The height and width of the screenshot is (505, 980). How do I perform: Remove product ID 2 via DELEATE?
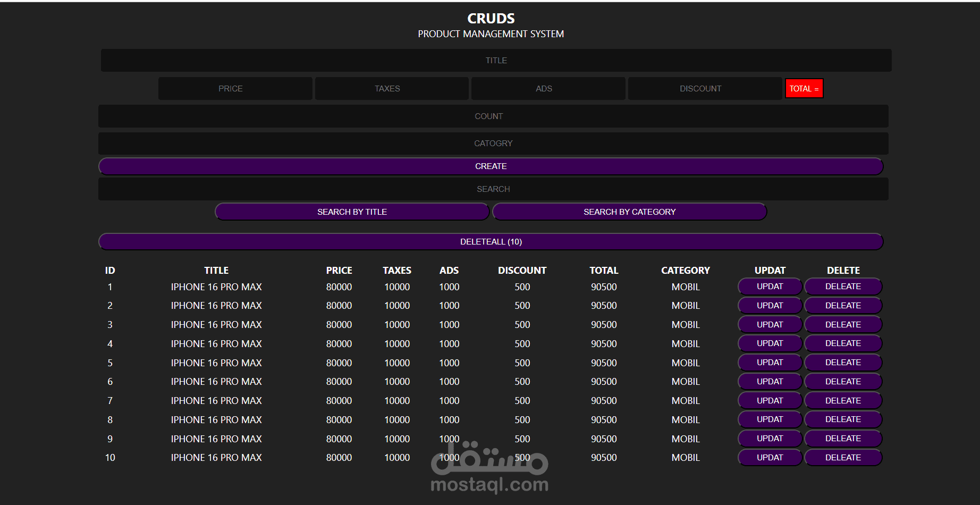[843, 306]
